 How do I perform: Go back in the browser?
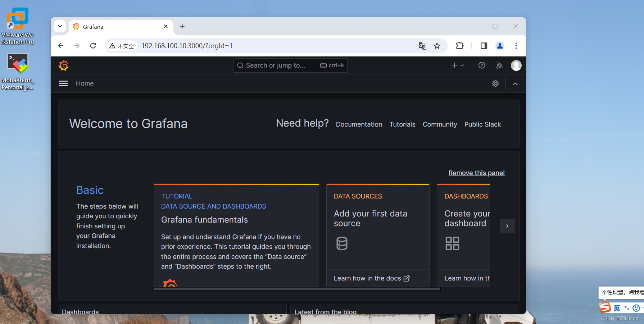(x=61, y=46)
